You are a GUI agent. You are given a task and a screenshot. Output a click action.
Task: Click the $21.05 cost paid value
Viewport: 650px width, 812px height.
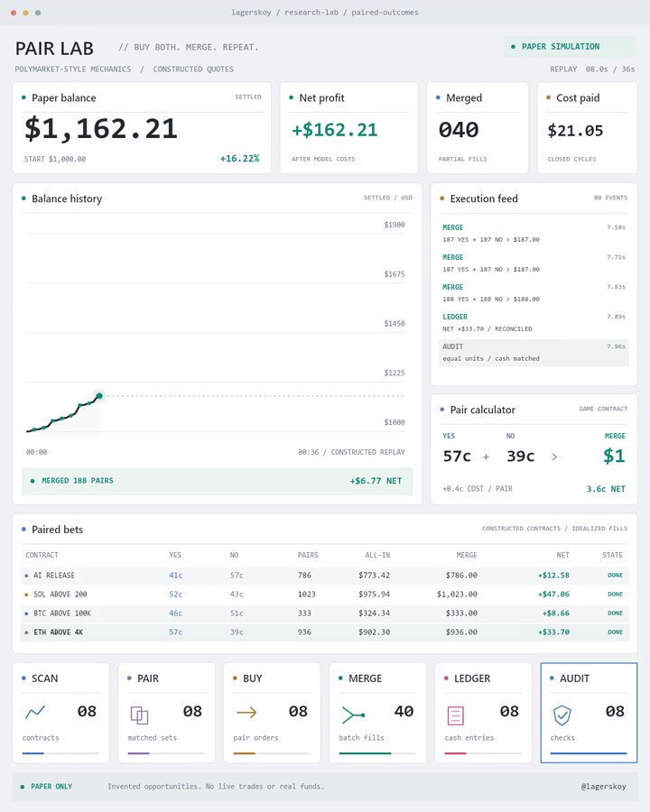[x=575, y=131]
